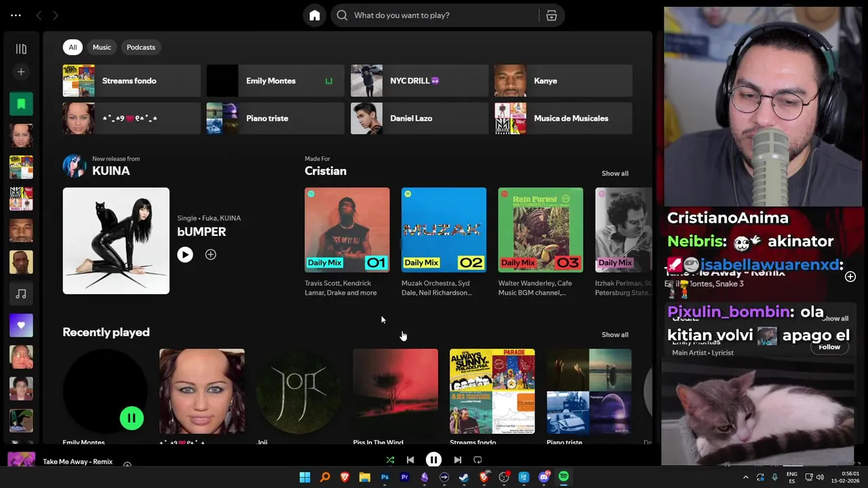Add the side-panel track with plus icon

click(x=850, y=277)
